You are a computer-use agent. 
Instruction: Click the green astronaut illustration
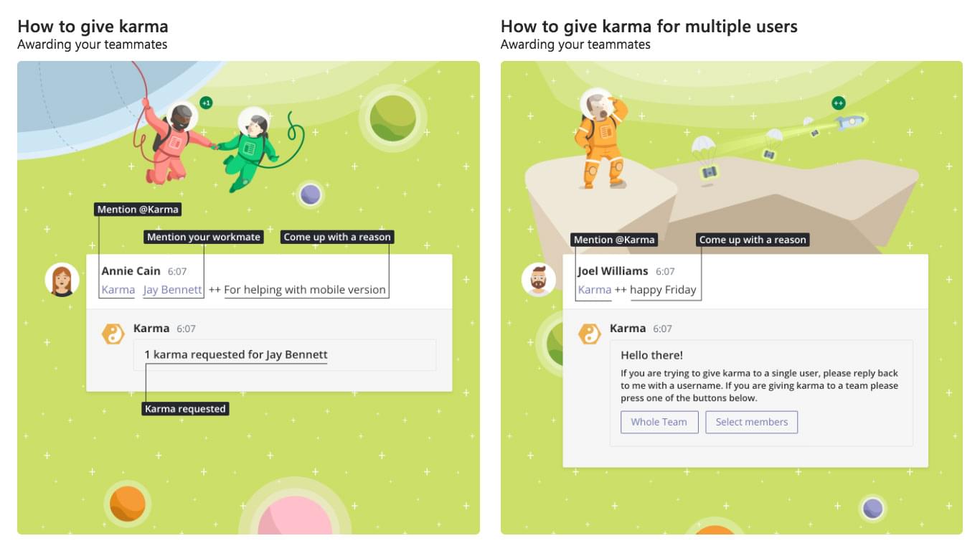click(248, 149)
